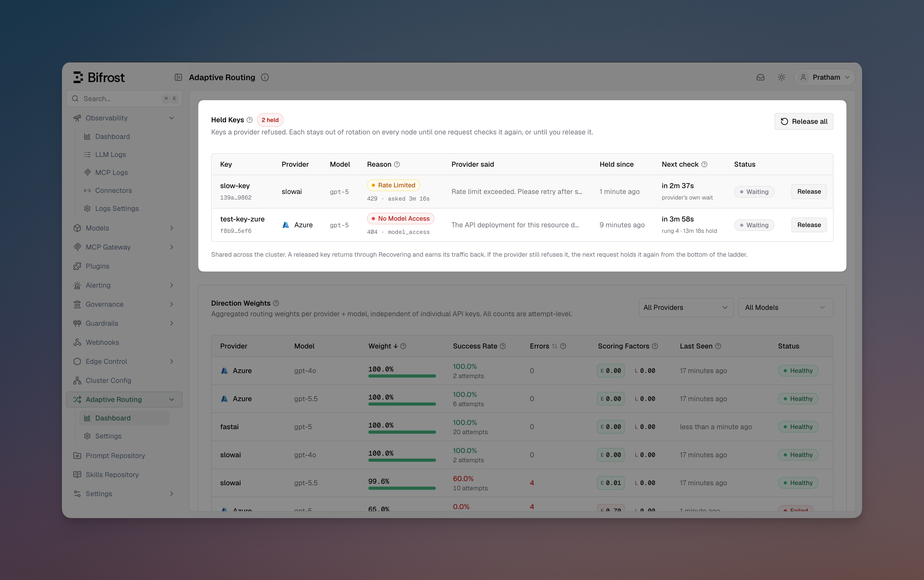Open Settings under Adaptive Routing
This screenshot has width=924, height=580.
tap(108, 436)
